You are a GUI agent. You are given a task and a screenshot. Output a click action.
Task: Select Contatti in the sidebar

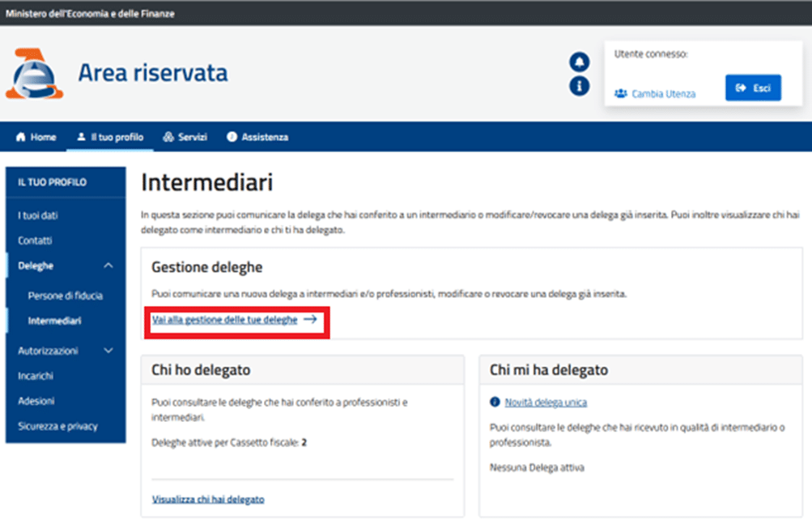[35, 241]
